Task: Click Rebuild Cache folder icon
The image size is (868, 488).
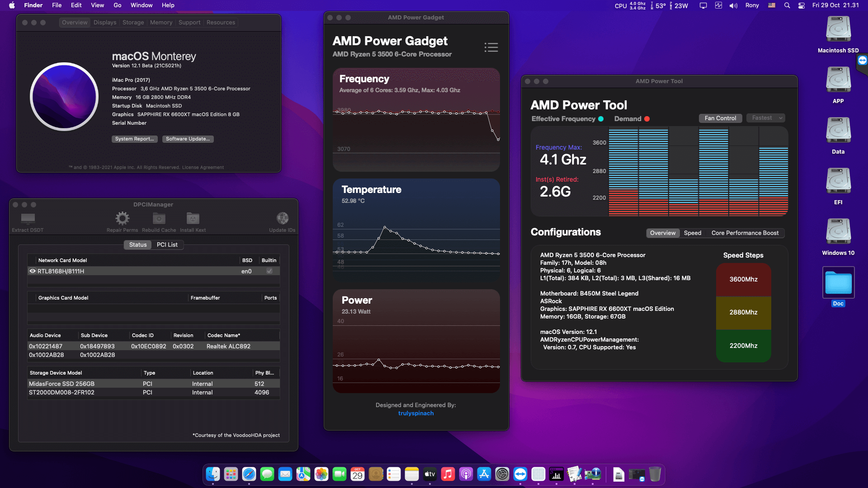Action: (159, 219)
